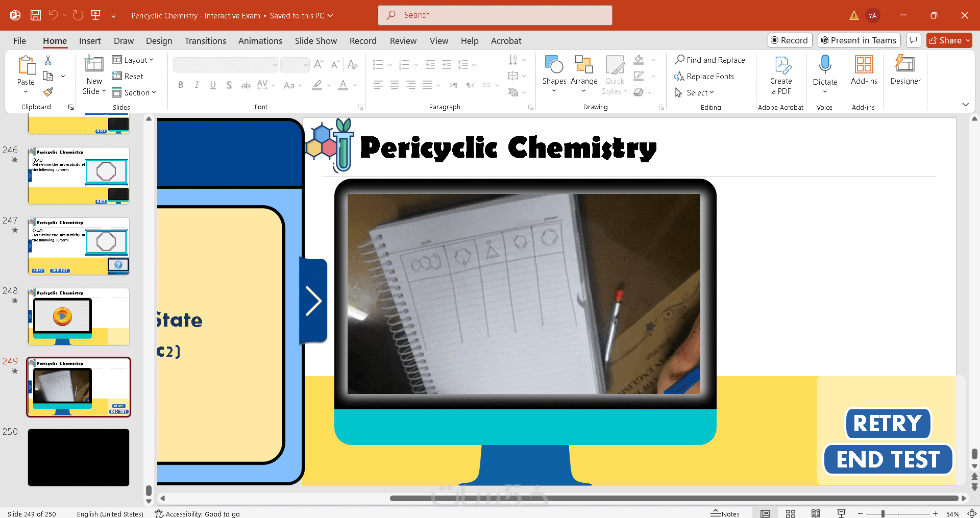Switch to Normal view icon
Viewport: 980px width, 518px height.
click(765, 513)
